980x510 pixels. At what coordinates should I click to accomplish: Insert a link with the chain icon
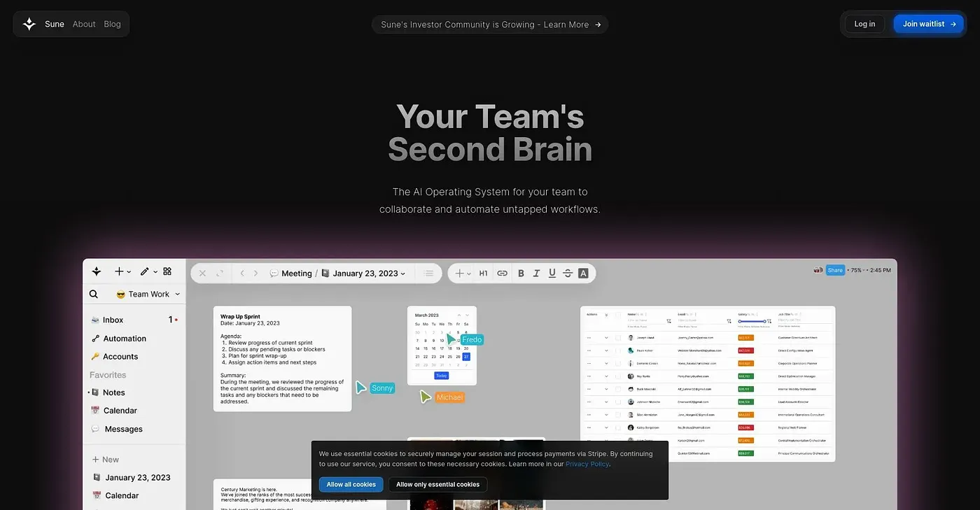pos(502,274)
